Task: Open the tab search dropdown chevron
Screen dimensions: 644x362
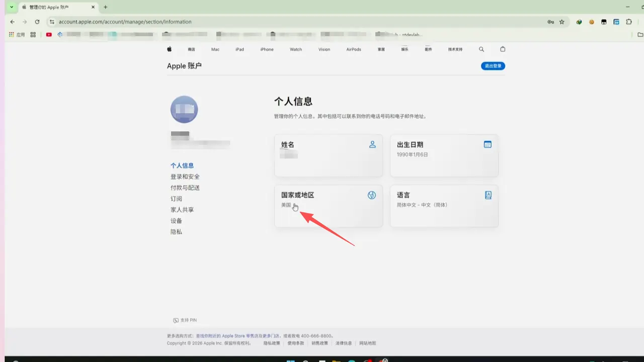Action: (x=12, y=7)
